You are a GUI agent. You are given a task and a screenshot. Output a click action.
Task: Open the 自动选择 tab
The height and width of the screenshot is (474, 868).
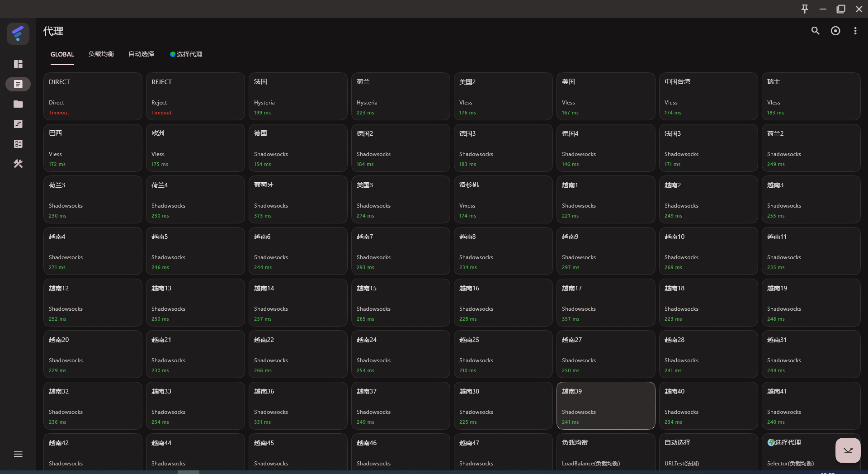pos(141,54)
